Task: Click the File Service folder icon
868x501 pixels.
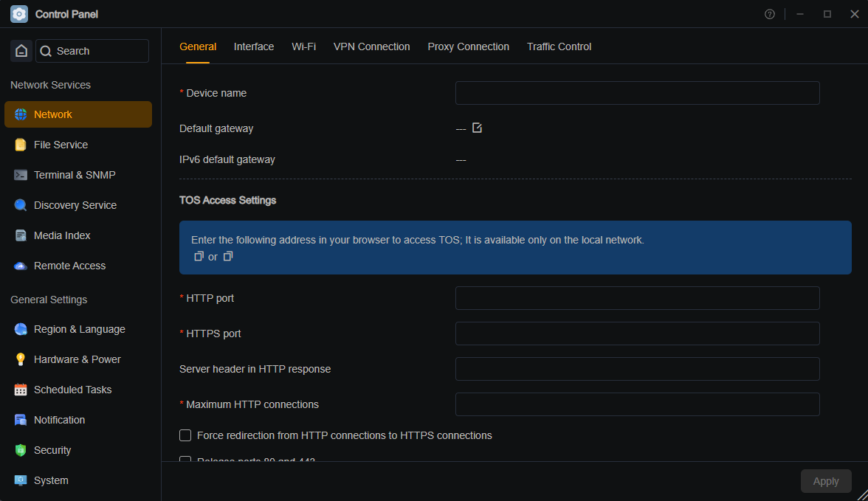Action: click(x=21, y=145)
